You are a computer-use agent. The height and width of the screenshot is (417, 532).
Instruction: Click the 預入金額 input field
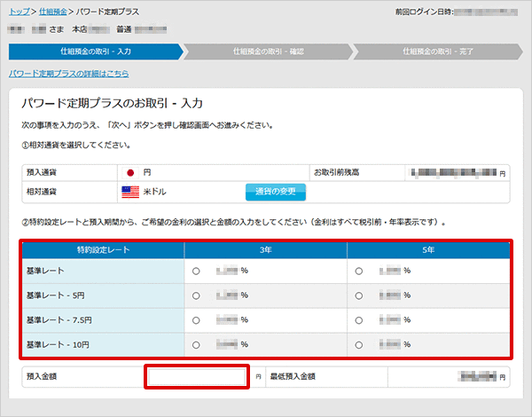[197, 377]
